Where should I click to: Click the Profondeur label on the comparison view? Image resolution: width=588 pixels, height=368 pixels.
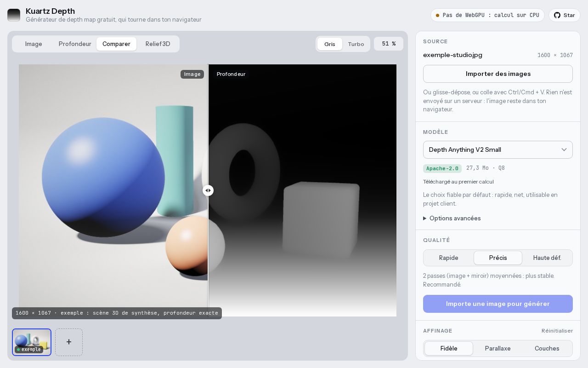(231, 74)
